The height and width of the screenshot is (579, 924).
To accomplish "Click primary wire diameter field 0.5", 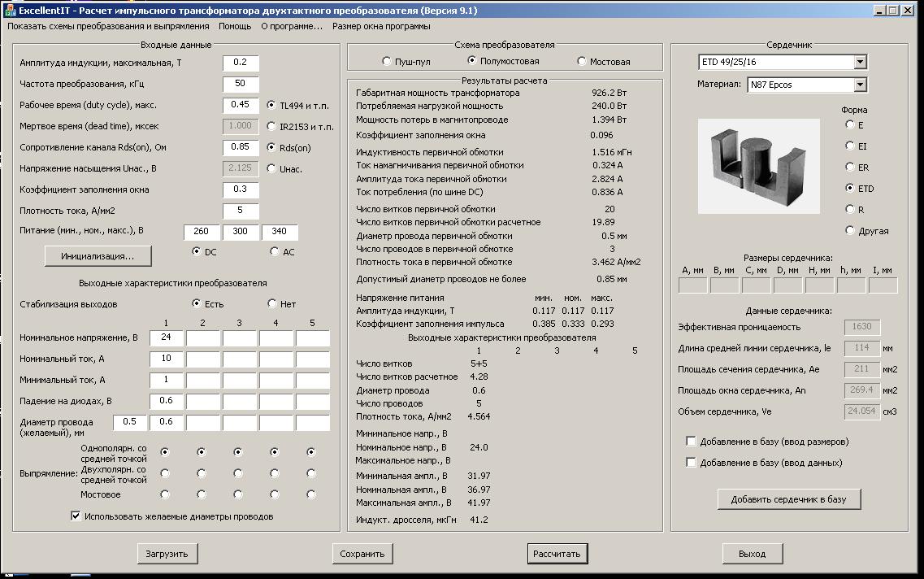I will click(x=130, y=422).
